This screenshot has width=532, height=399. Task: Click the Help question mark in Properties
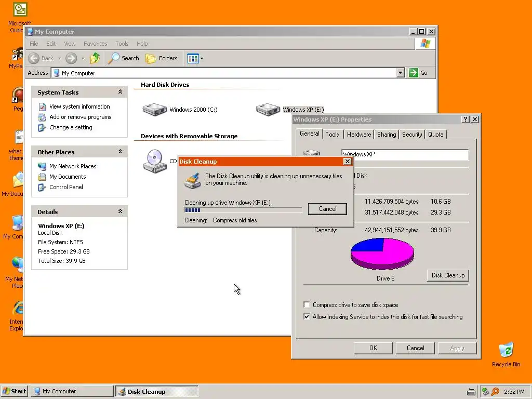[x=465, y=119]
